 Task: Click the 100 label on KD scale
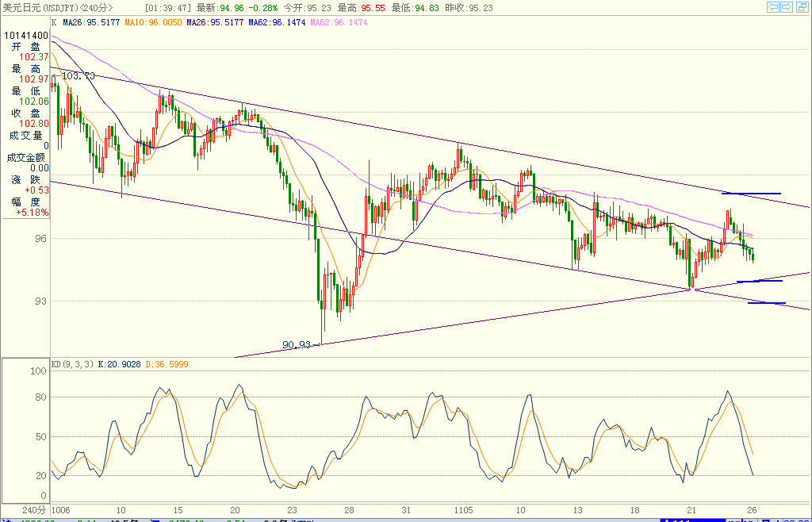coord(39,371)
